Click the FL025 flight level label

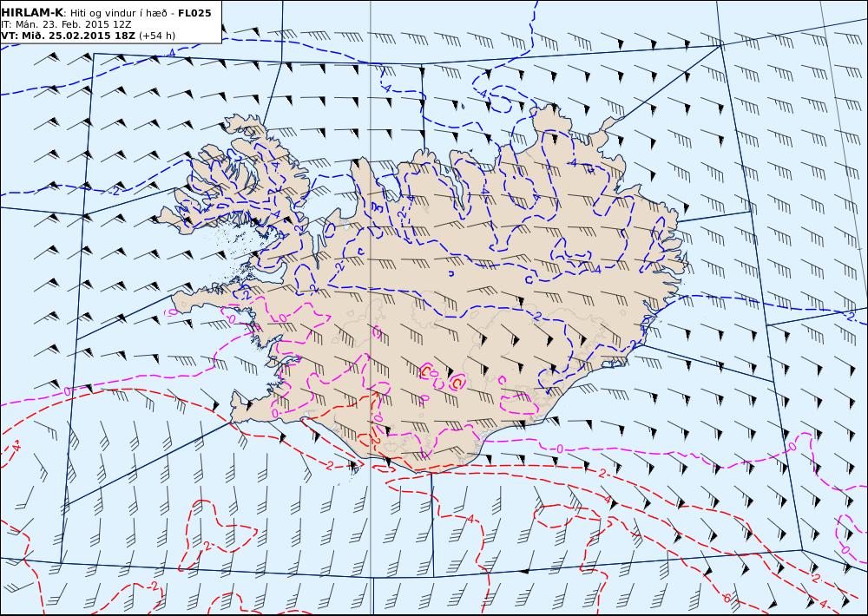pyautogui.click(x=194, y=13)
